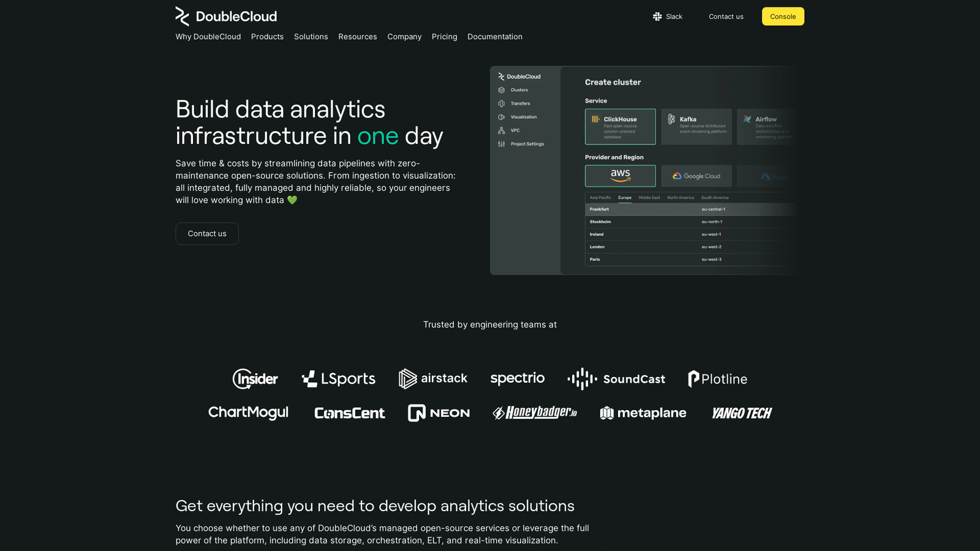
Task: Select the Paris eu-west-3 row
Action: tap(690, 260)
